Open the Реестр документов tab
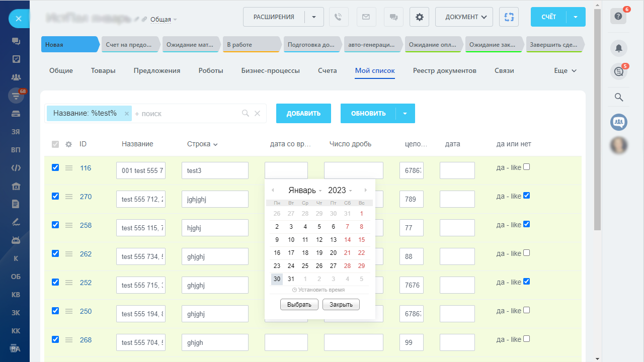The height and width of the screenshot is (362, 644). [x=444, y=71]
